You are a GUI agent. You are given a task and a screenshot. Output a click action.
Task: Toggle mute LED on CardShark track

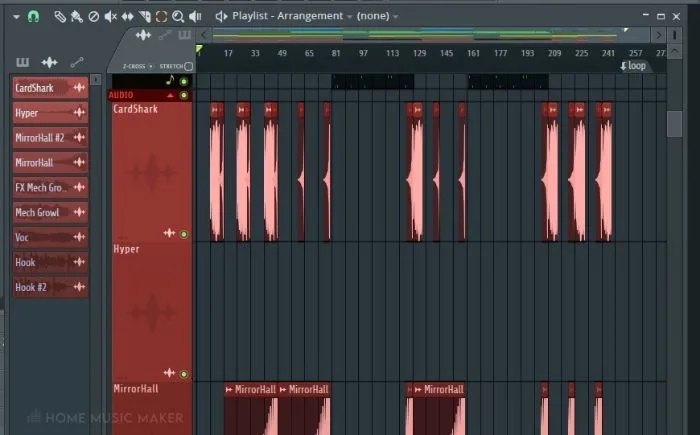pos(183,234)
